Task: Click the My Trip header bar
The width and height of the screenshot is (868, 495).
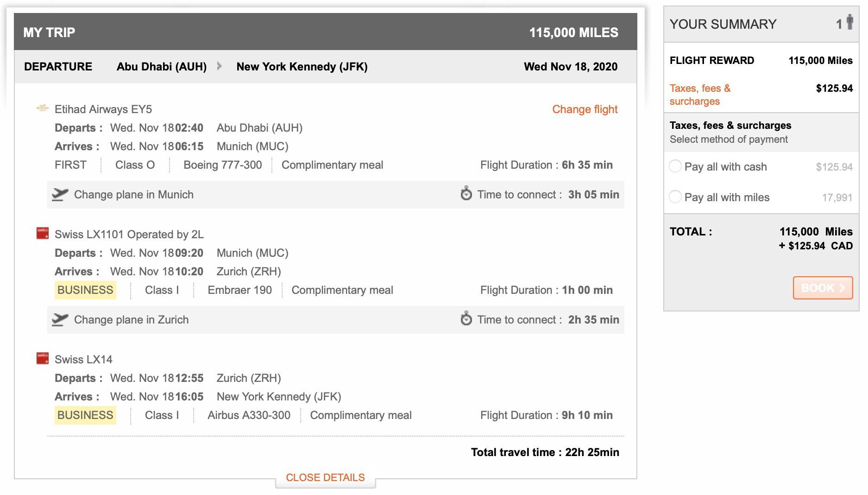Action: coord(326,32)
